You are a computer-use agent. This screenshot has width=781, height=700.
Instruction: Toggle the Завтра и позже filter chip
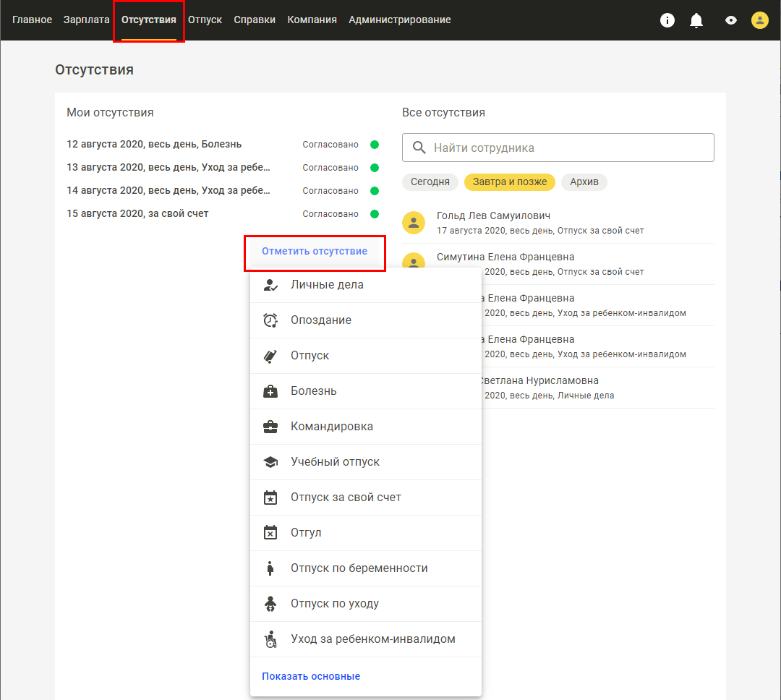click(x=510, y=182)
